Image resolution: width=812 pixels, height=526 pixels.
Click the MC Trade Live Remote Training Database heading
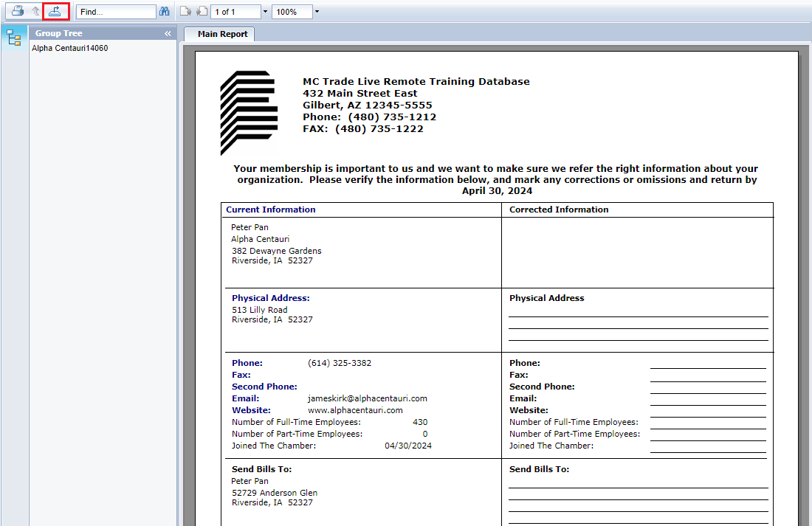pos(416,81)
